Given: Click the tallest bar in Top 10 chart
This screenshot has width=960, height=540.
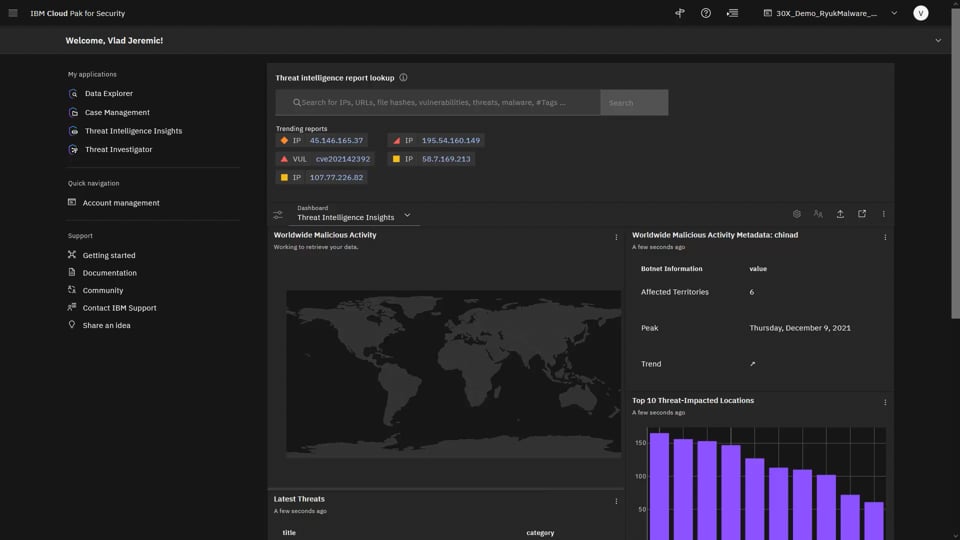Looking at the screenshot, I should point(659,486).
